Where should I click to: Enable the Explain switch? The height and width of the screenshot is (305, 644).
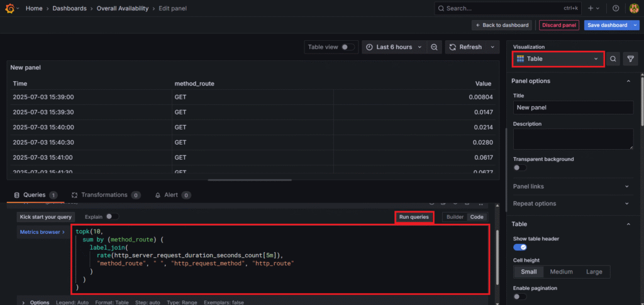112,217
